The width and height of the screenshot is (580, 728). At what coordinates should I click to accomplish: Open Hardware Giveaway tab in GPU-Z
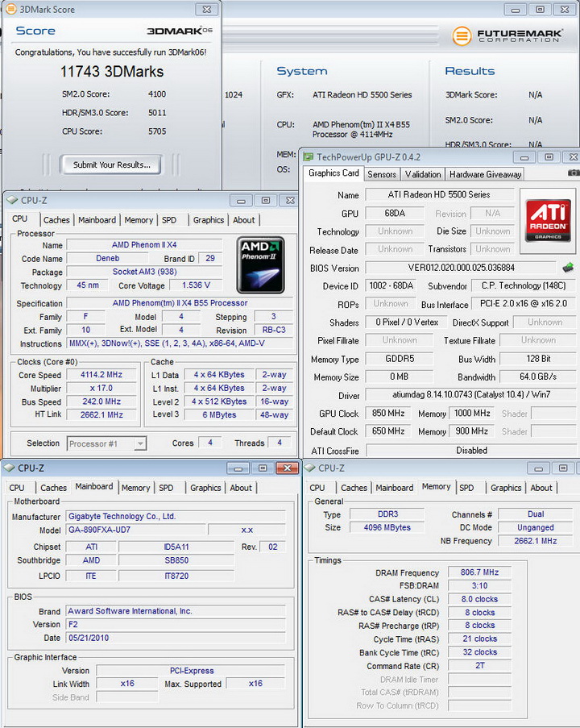[x=485, y=174]
